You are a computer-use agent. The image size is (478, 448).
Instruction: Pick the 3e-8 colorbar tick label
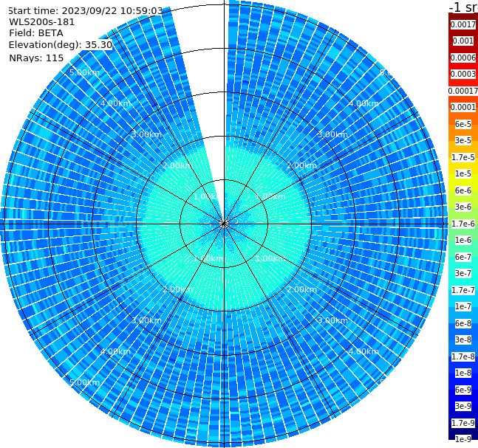[463, 340]
